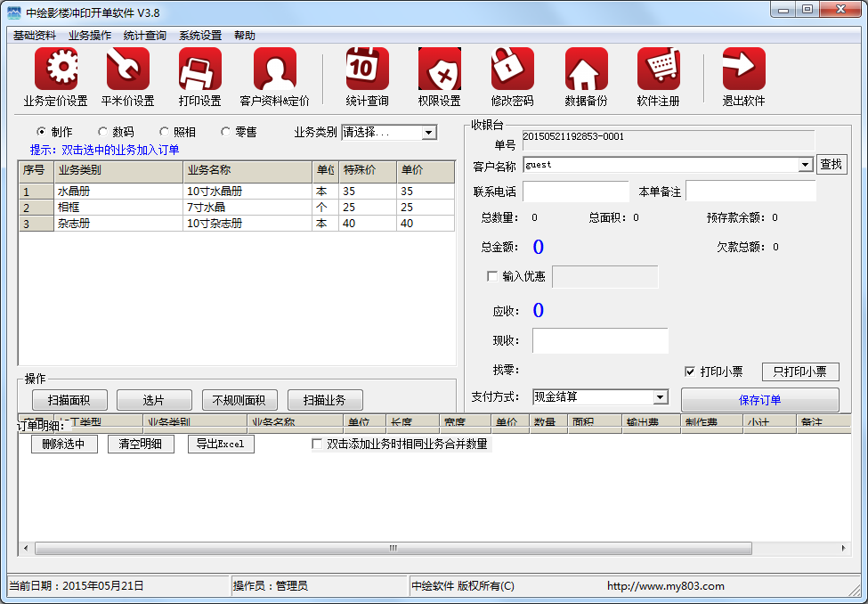The width and height of the screenshot is (868, 604).
Task: Click the 序号 column header
Action: tap(37, 171)
